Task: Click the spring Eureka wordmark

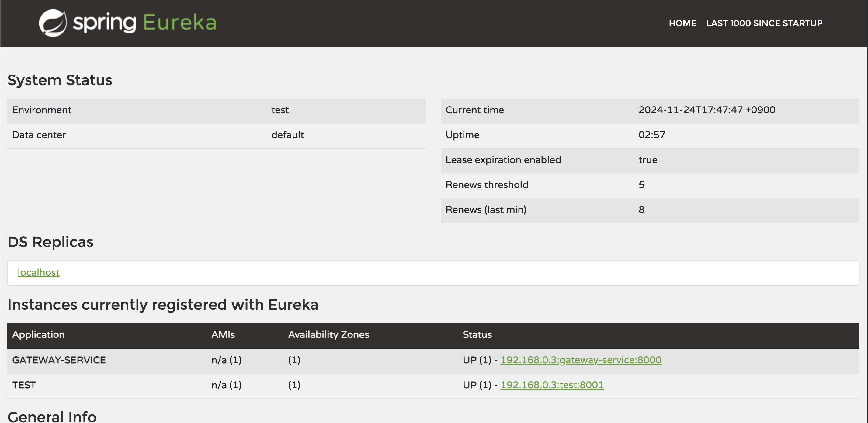Action: click(145, 23)
